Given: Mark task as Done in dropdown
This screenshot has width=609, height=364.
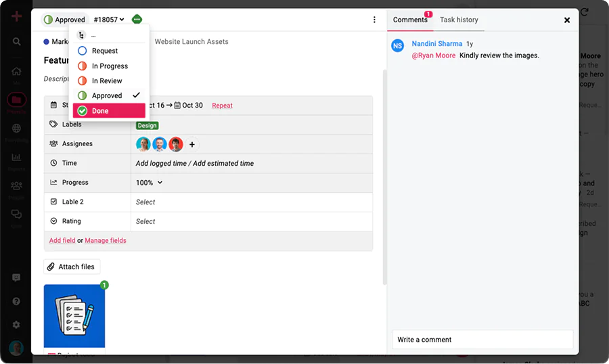Looking at the screenshot, I should pos(109,111).
